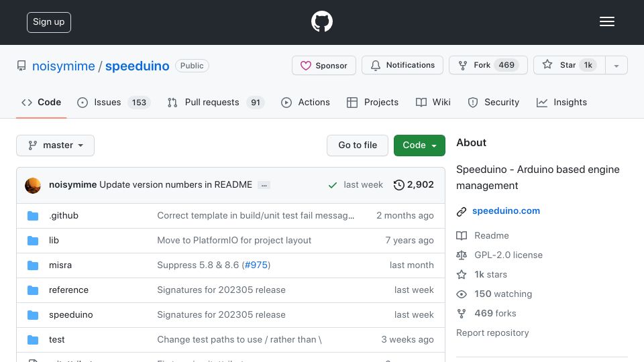Click the 'last month' timestamp in misra row

(411, 265)
